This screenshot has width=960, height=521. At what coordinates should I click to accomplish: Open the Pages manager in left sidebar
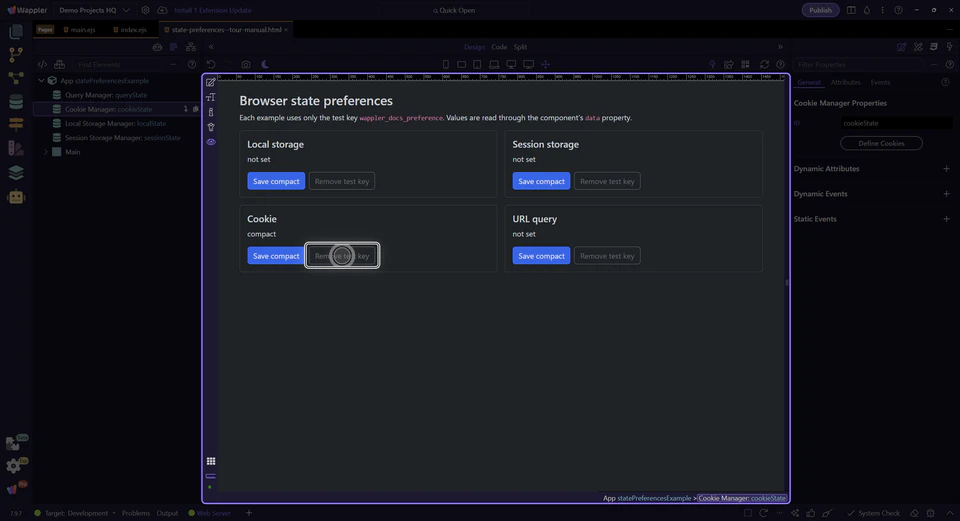(16, 31)
